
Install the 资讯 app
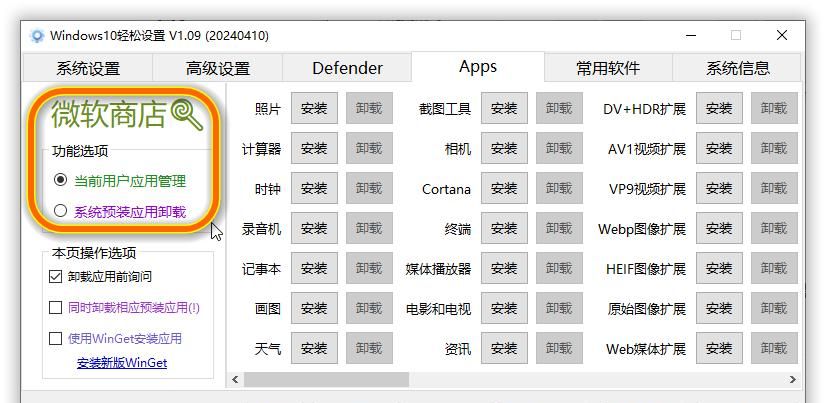point(504,348)
